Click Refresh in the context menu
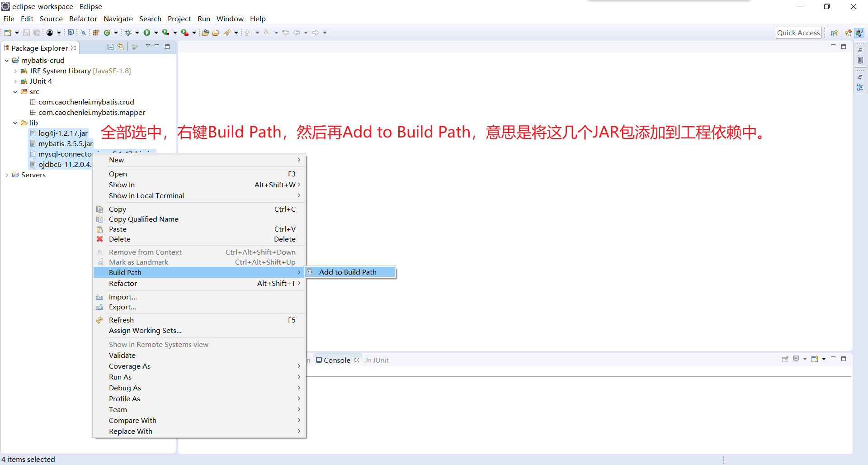The height and width of the screenshot is (465, 868). pyautogui.click(x=199, y=320)
